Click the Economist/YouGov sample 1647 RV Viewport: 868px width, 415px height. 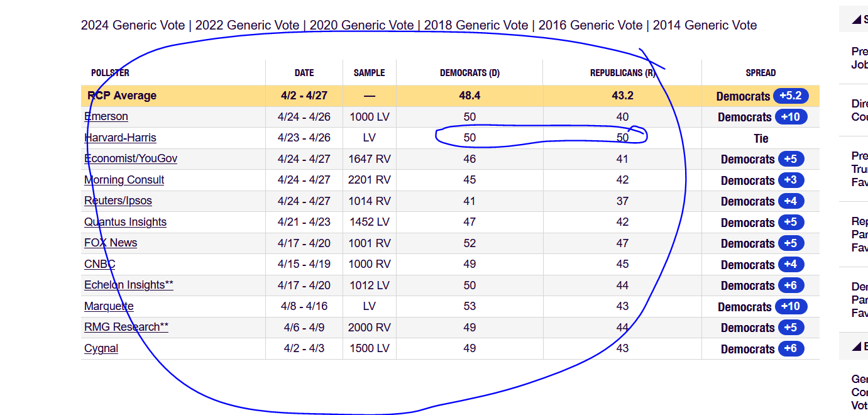point(370,158)
